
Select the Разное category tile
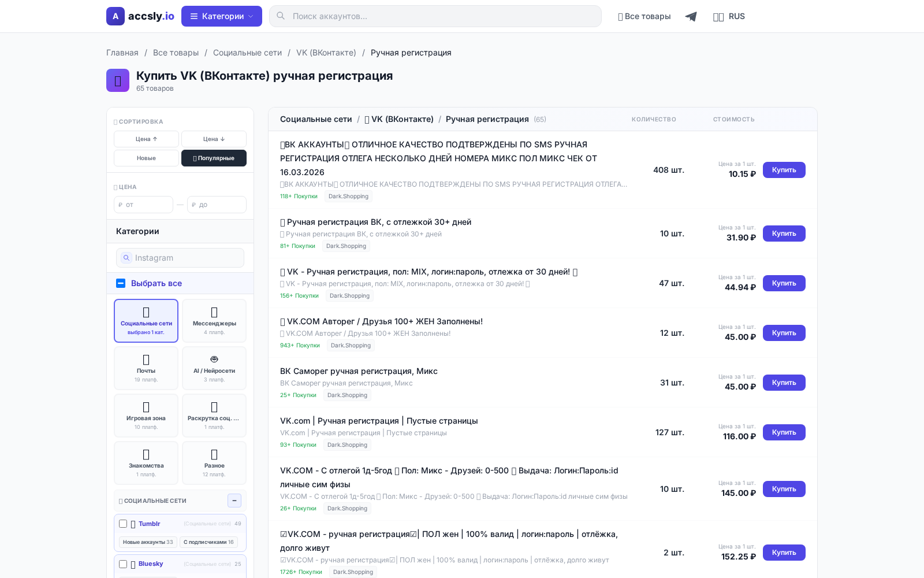pyautogui.click(x=214, y=463)
